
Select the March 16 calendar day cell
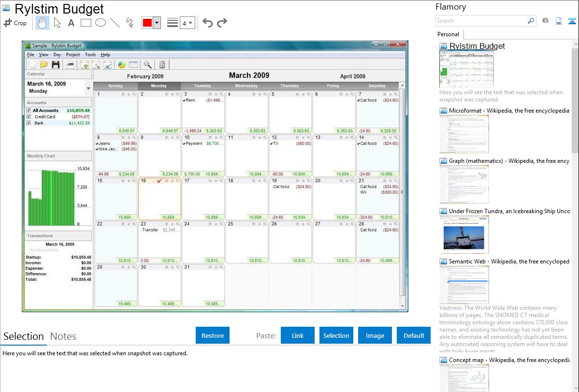(x=159, y=199)
